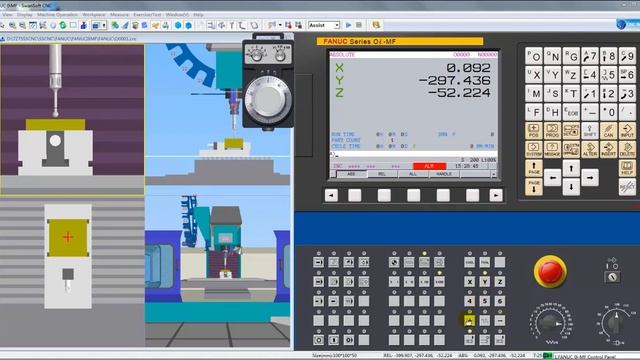Tap the PAGE down key
The width and height of the screenshot is (640, 360).
[x=534, y=187]
